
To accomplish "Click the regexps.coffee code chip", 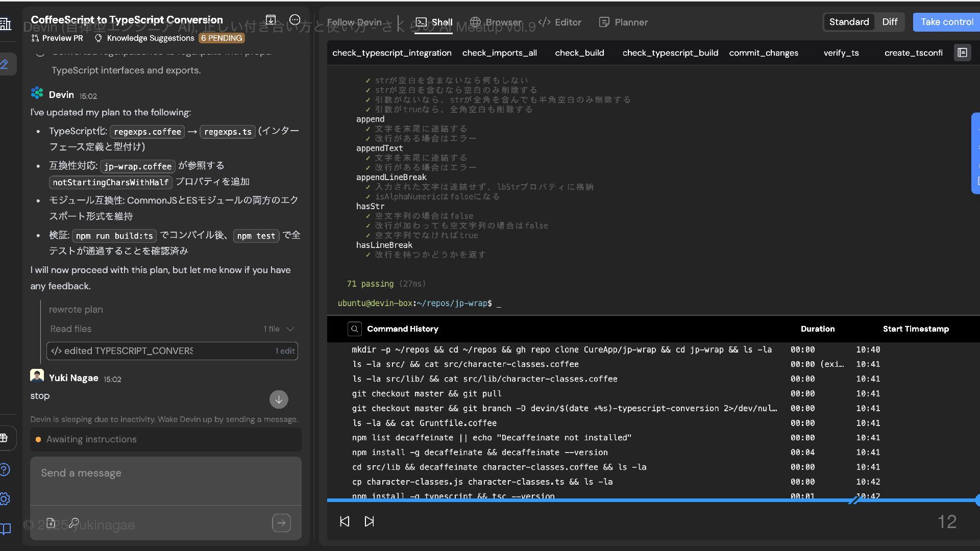I will 147,132.
